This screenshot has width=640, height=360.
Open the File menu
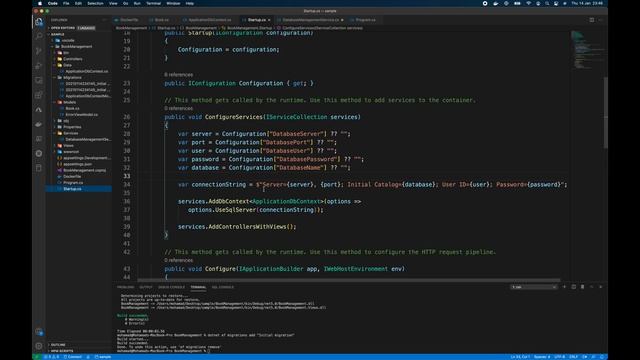pyautogui.click(x=66, y=3)
